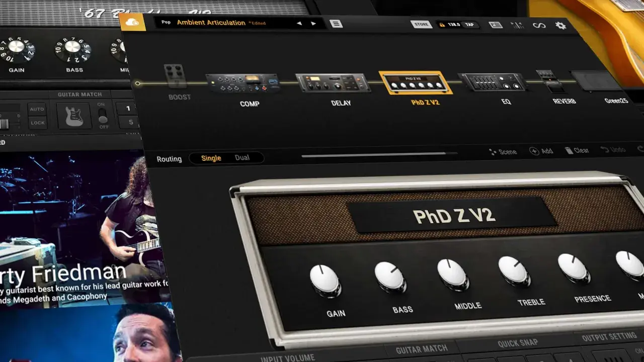
Task: Click INPUT VOLUME label at bottom
Action: tap(287, 358)
